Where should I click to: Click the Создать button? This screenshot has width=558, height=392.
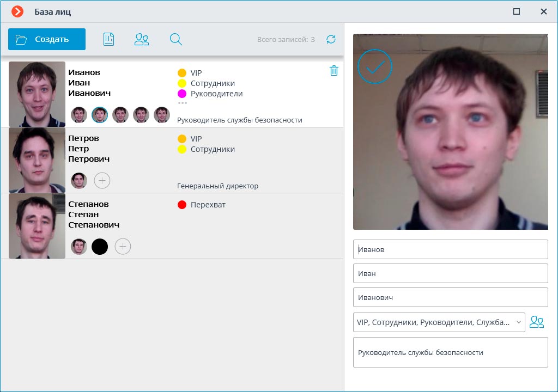[x=47, y=39]
